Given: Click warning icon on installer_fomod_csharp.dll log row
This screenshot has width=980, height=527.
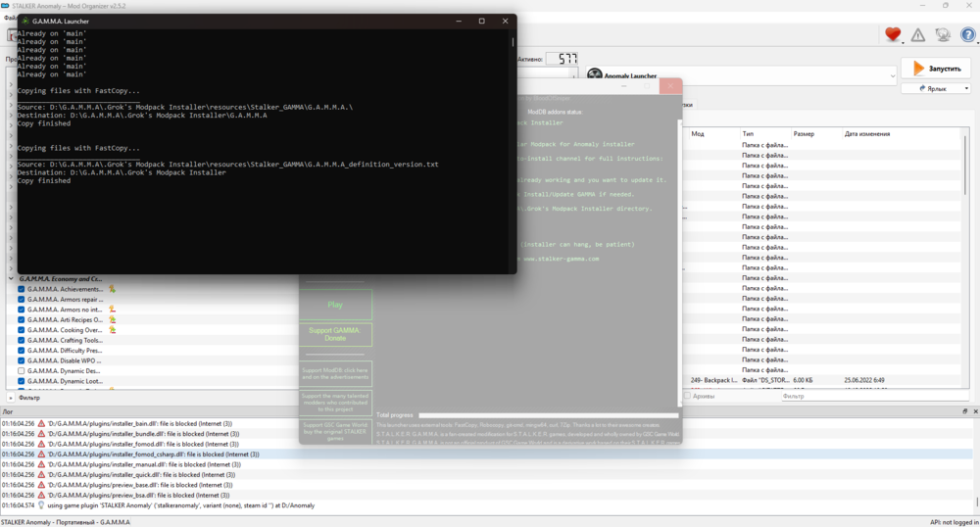Looking at the screenshot, I should point(41,454).
